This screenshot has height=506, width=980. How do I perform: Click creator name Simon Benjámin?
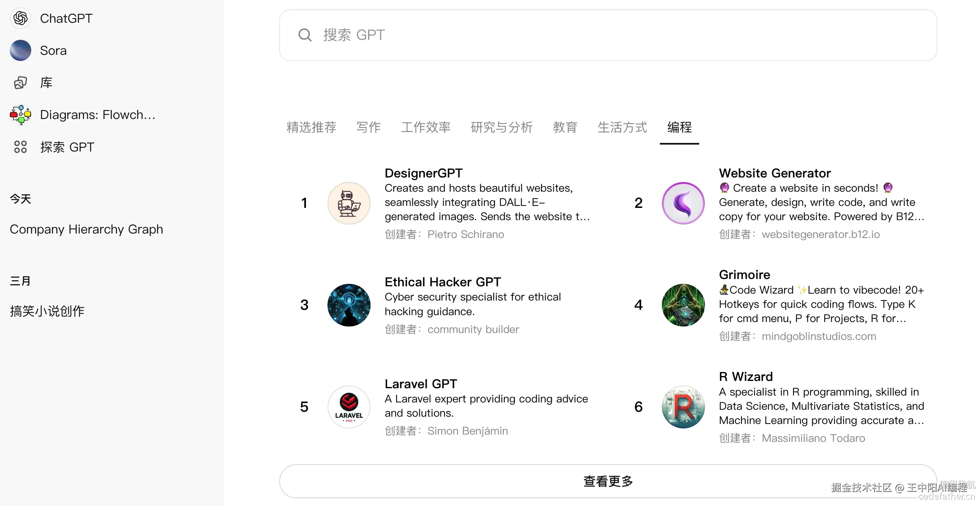(x=468, y=431)
